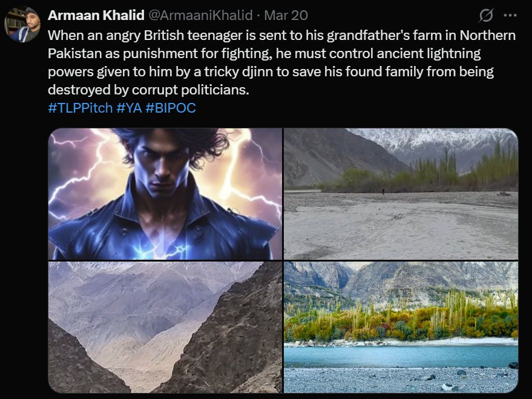Click the character's face in the artwork
The height and width of the screenshot is (399, 532).
(x=162, y=167)
